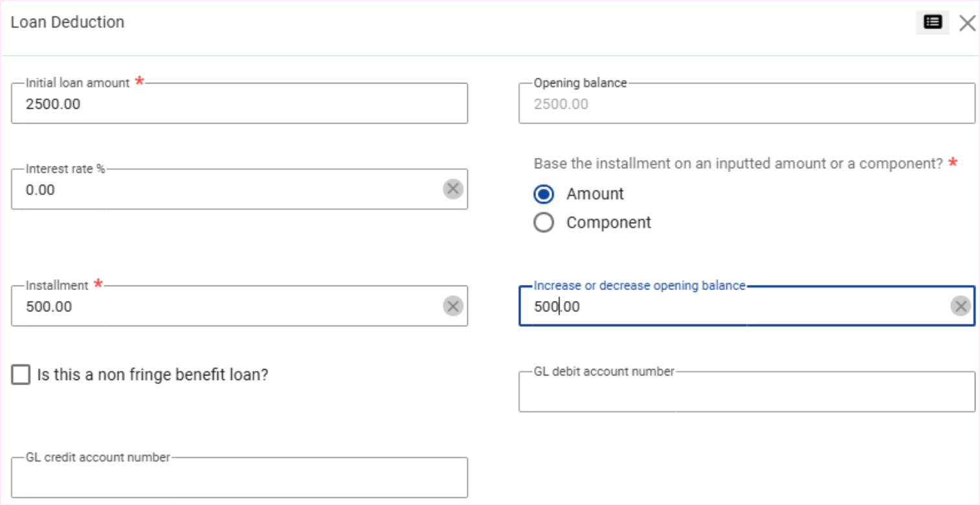Image resolution: width=980 pixels, height=505 pixels.
Task: Click the disabled Opening balance field
Action: (746, 104)
